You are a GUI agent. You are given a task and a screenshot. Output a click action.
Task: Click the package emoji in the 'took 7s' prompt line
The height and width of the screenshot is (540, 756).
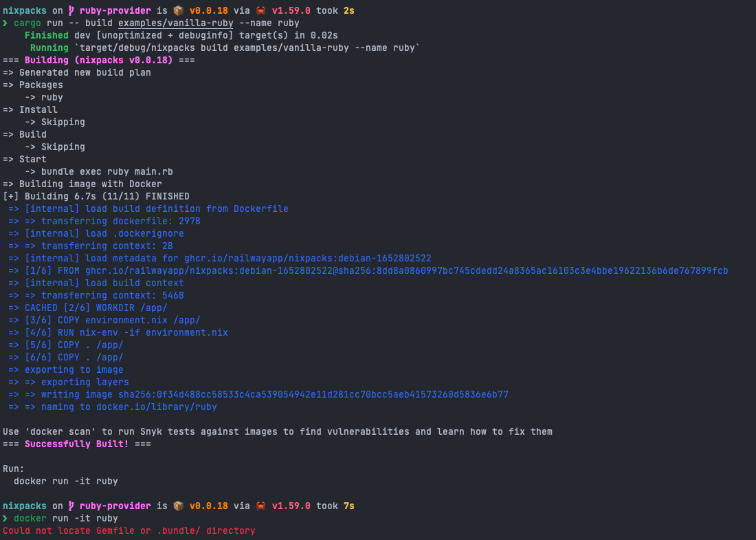pos(179,506)
